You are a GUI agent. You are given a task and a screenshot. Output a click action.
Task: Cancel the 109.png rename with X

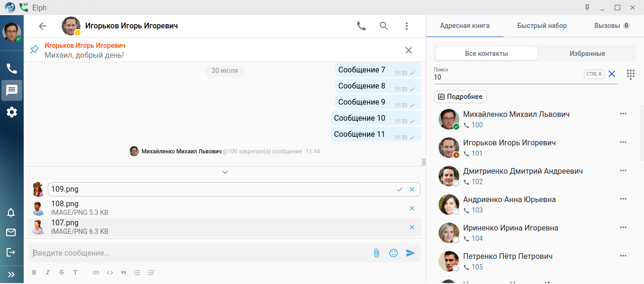point(412,189)
